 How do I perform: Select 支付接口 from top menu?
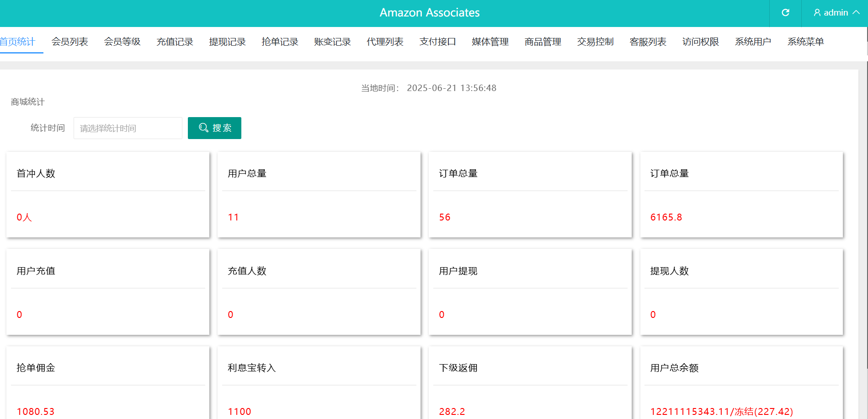coord(437,42)
